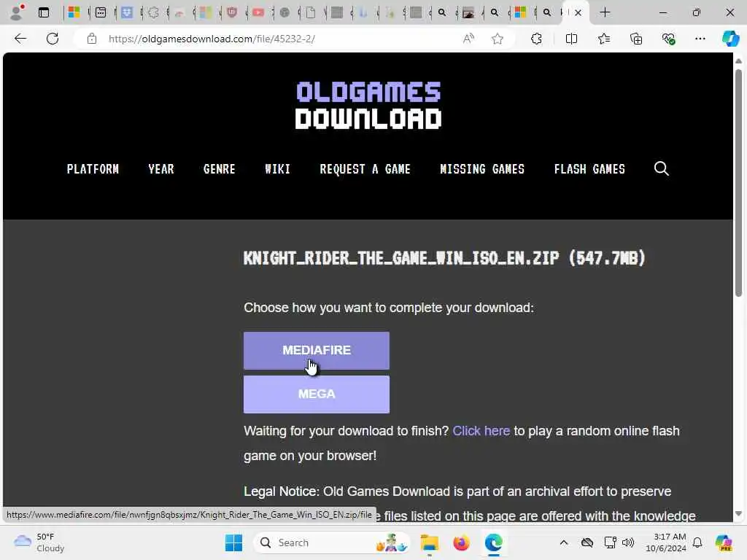Open the Copilot preview taskbar icon

point(724,542)
